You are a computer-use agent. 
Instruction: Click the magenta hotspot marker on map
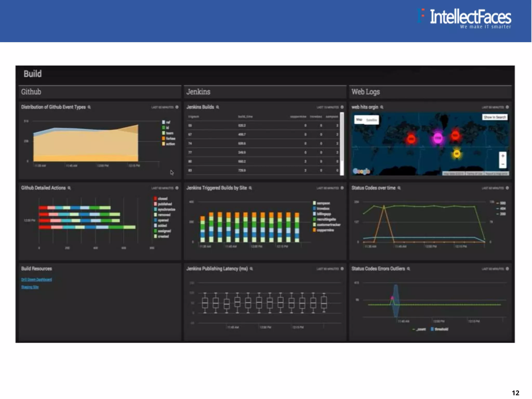[x=438, y=138]
